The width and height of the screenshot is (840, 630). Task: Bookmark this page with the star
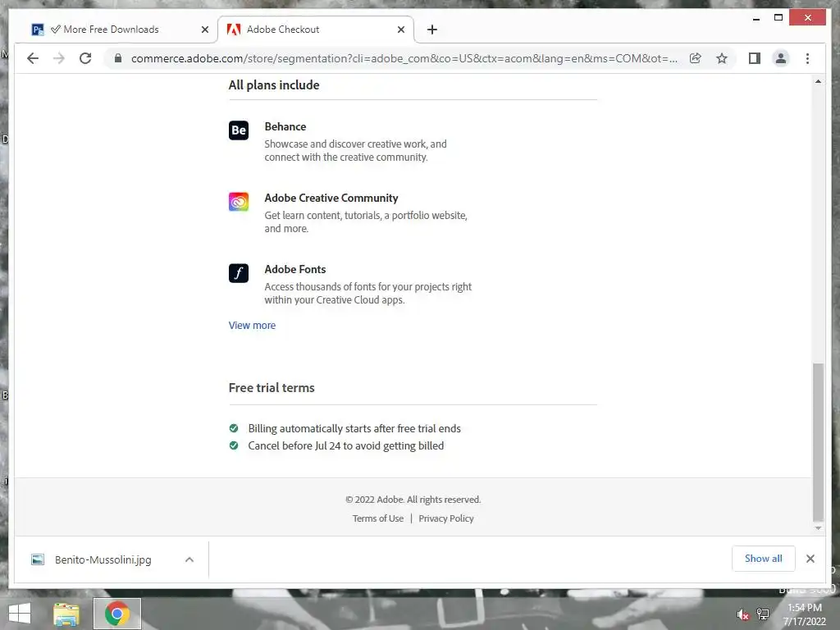point(722,58)
